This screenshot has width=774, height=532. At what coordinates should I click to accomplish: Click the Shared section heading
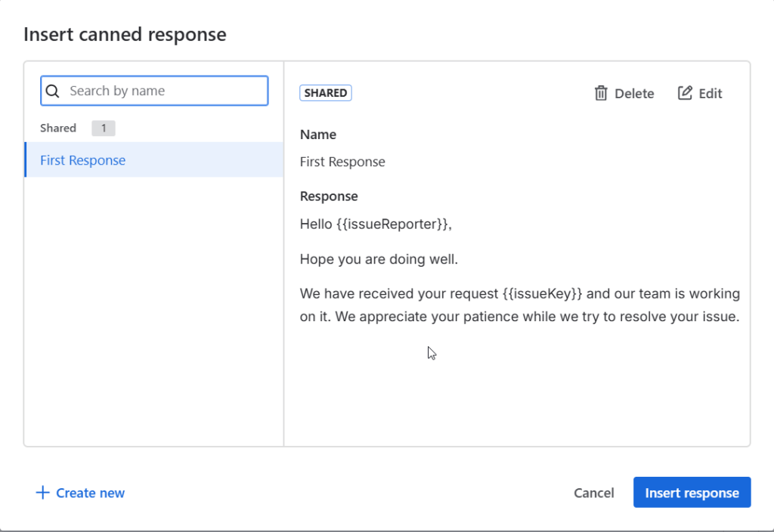coord(58,128)
